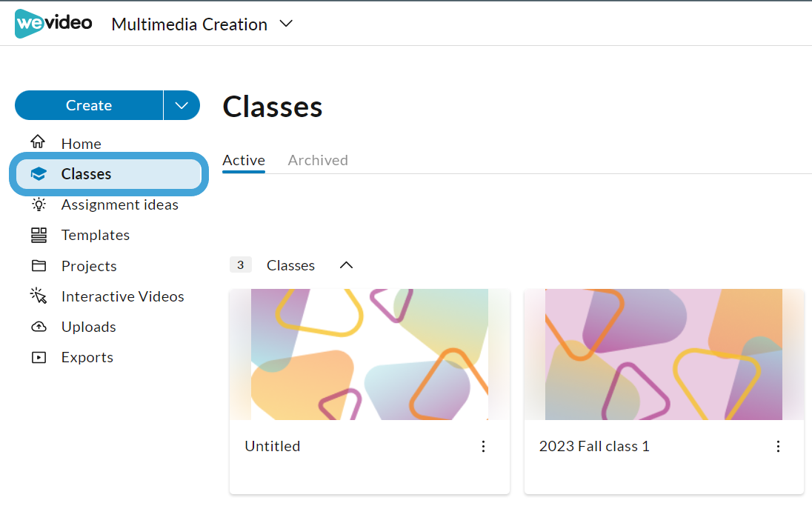The width and height of the screenshot is (812, 506).
Task: Expand the Create button dropdown arrow
Action: pos(182,105)
